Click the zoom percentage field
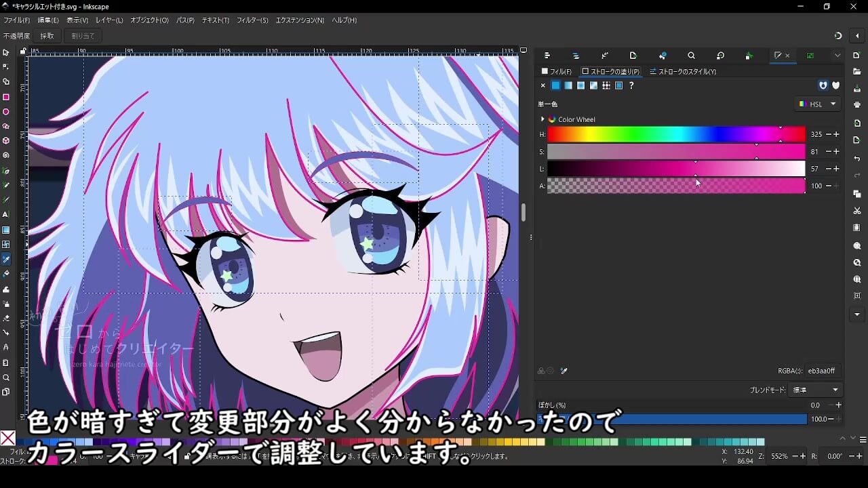 [779, 457]
